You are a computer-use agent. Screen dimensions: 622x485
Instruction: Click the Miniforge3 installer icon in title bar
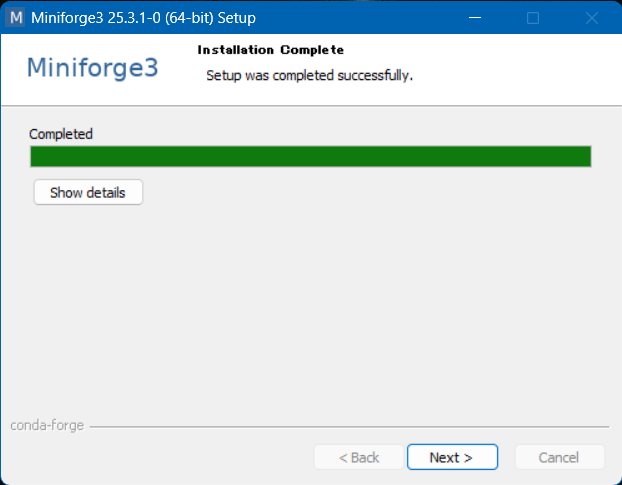16,18
